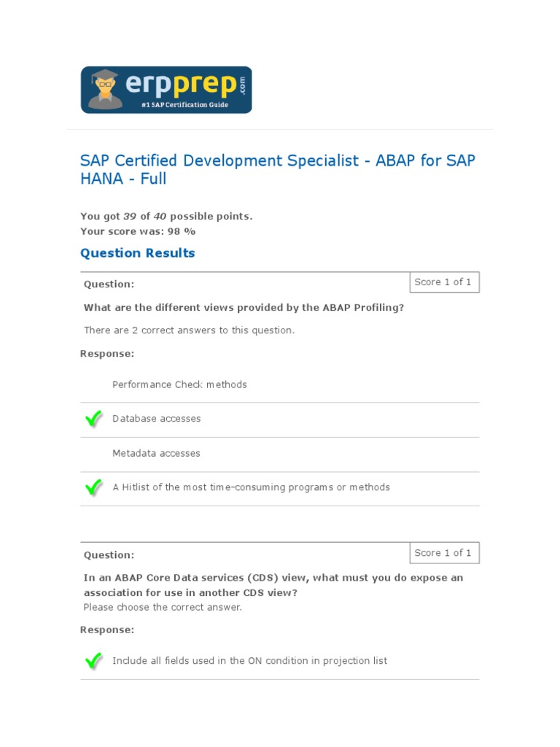The width and height of the screenshot is (560, 747).
Task: Select the Performance Check methods answer
Action: point(179,384)
